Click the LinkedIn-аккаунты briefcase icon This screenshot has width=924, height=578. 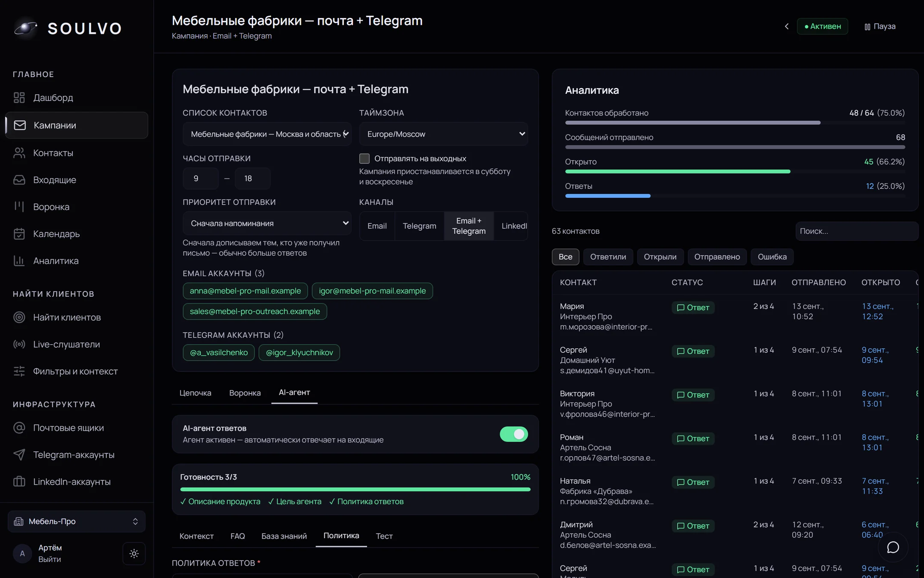19,482
